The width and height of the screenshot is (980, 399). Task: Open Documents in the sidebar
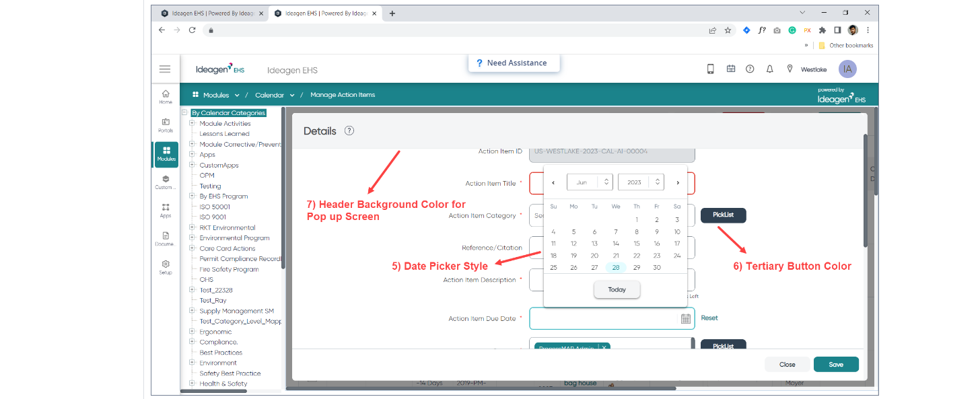[x=166, y=239]
